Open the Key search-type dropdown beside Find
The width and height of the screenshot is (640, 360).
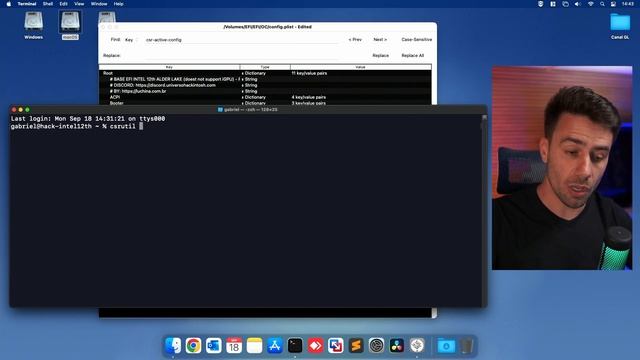click(x=131, y=40)
